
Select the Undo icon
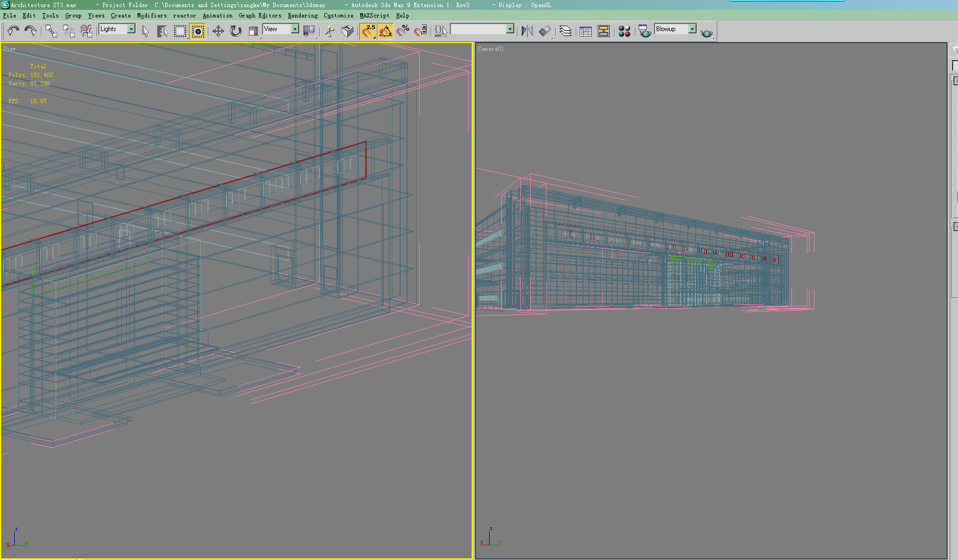12,31
